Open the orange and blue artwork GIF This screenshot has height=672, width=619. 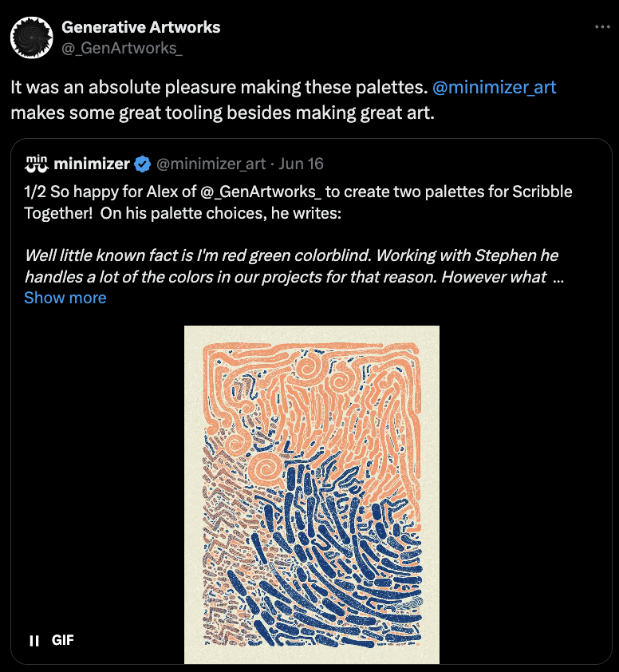tap(312, 495)
